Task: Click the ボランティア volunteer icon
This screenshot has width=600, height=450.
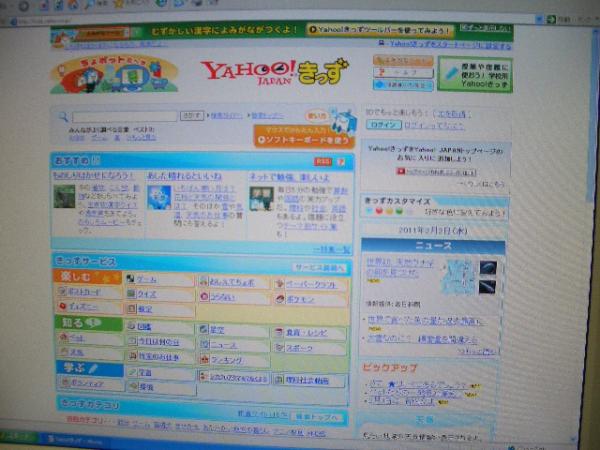Action: point(65,382)
